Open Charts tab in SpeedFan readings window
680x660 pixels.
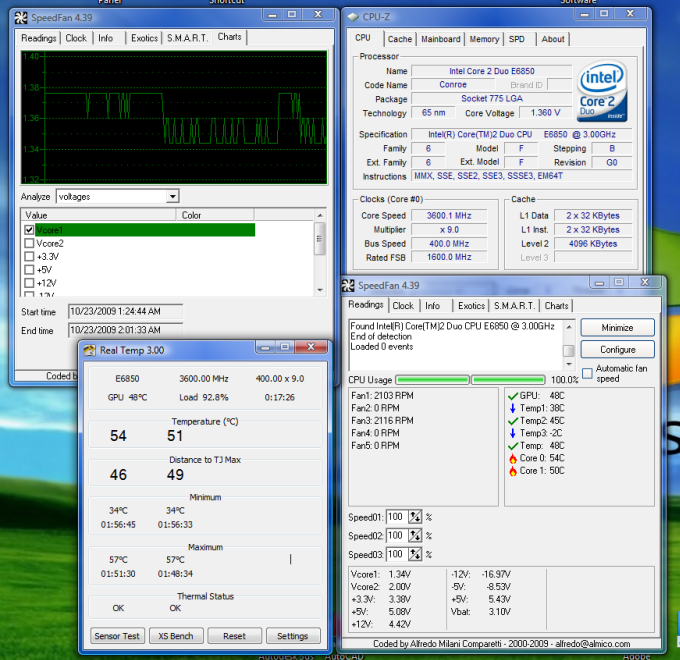click(x=556, y=306)
